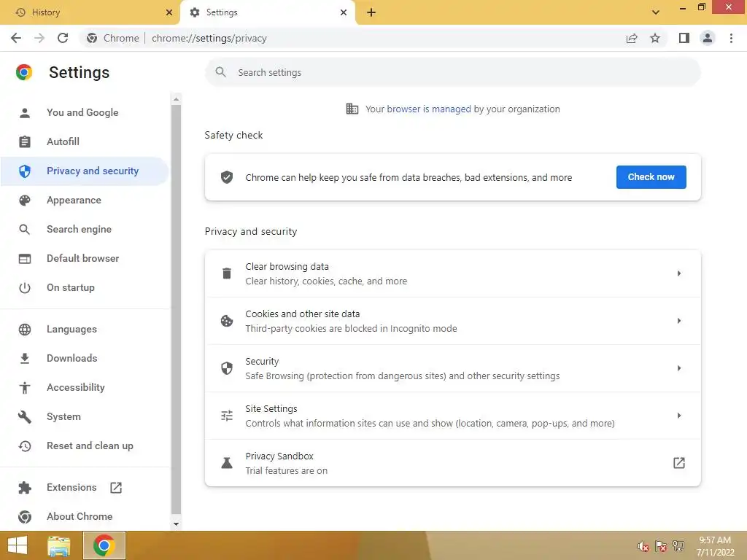The width and height of the screenshot is (747, 560).
Task: Select the Settings tab
Action: coord(268,12)
